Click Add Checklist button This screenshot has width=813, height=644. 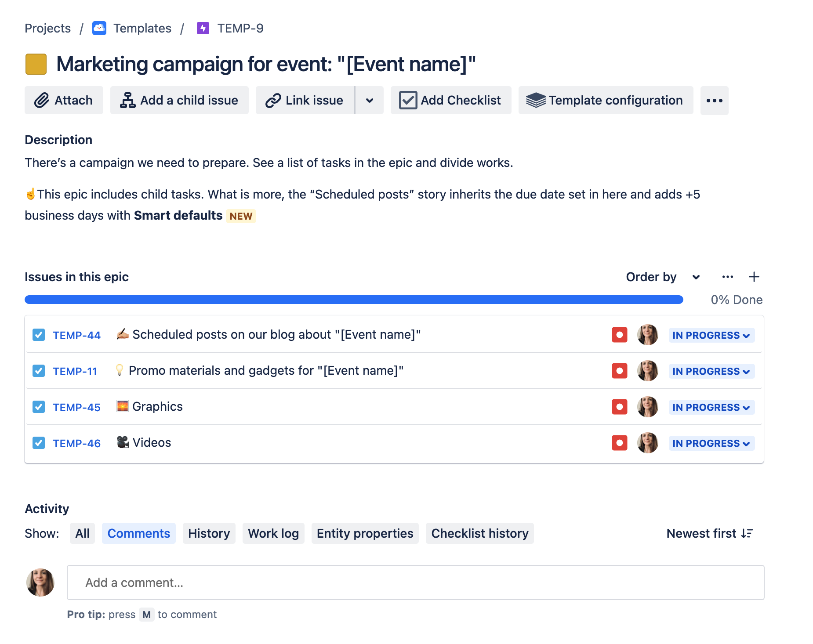pos(451,100)
